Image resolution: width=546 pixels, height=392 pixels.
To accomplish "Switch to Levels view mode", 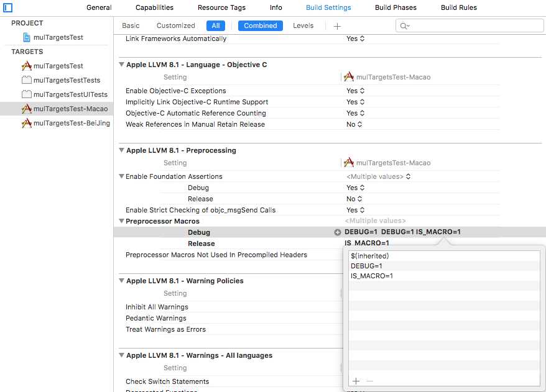I will (x=303, y=25).
